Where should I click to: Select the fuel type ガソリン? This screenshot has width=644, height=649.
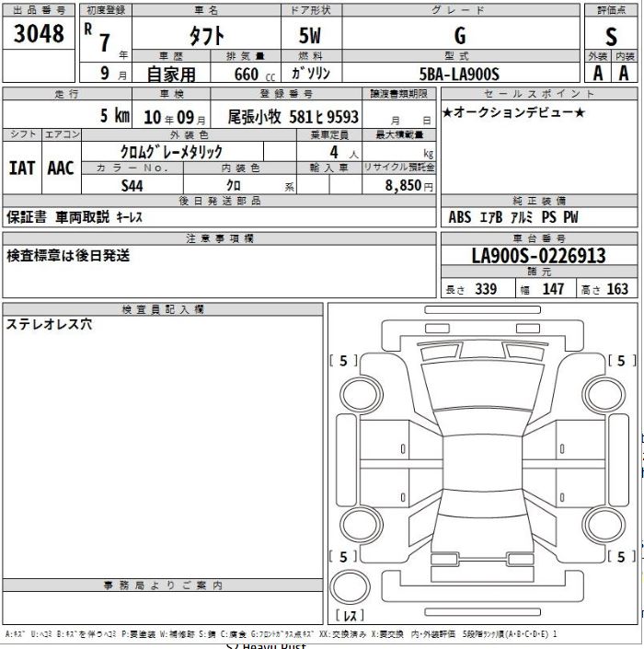(x=311, y=74)
